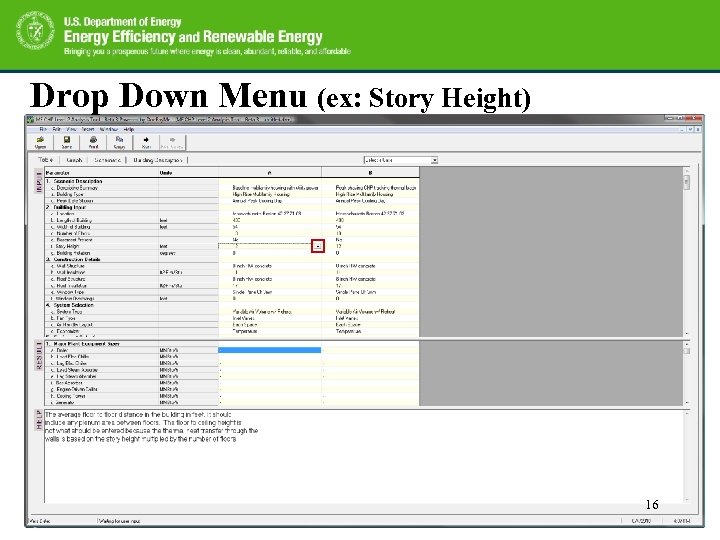Select the Roof Structure parameter row

coord(101,279)
